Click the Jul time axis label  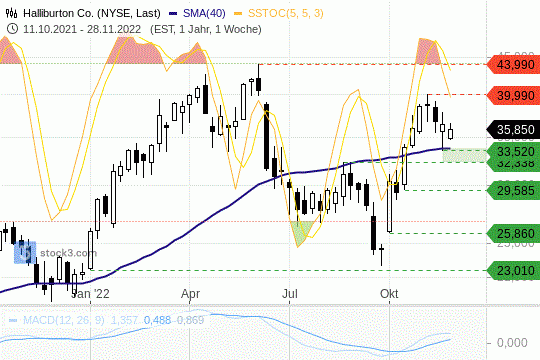290,294
